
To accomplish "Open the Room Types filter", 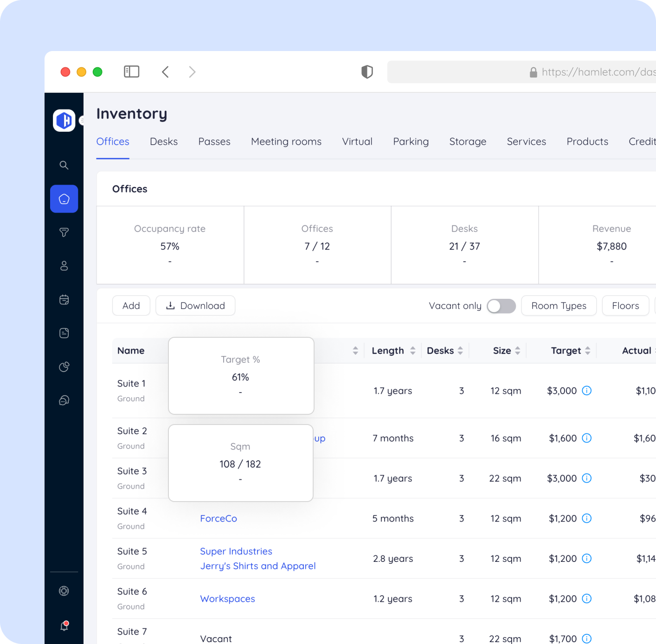I will (x=559, y=306).
